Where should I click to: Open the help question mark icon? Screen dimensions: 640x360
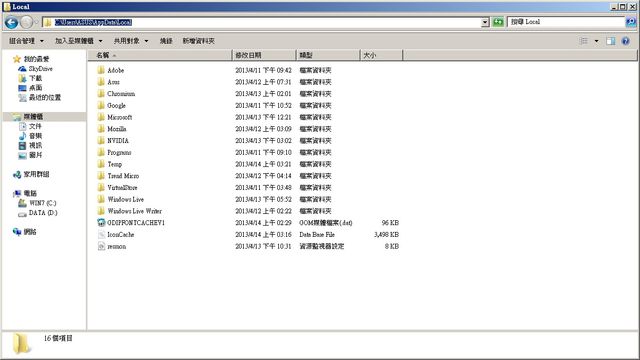(625, 41)
